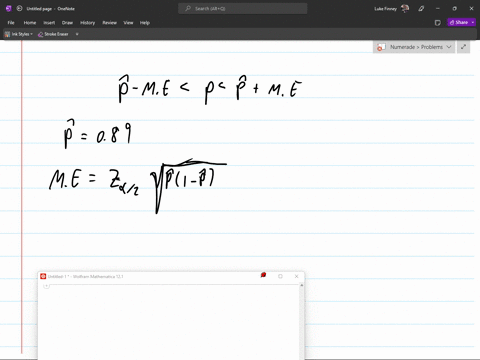Switch to the Insert ribbon tab
Viewport: 480px width, 360px height.
coord(49,23)
